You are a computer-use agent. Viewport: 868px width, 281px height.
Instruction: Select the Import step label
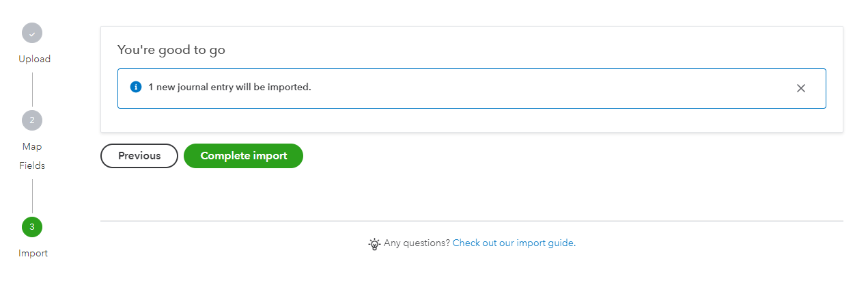click(x=33, y=253)
